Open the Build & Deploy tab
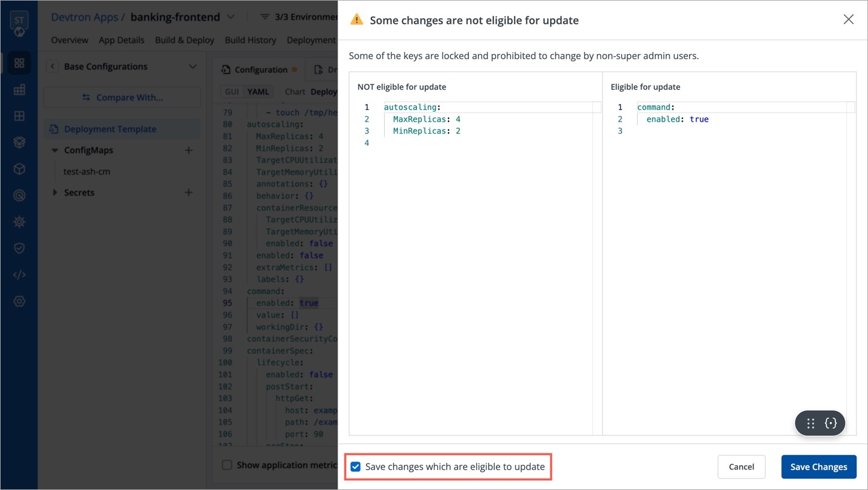868x490 pixels. pos(184,40)
